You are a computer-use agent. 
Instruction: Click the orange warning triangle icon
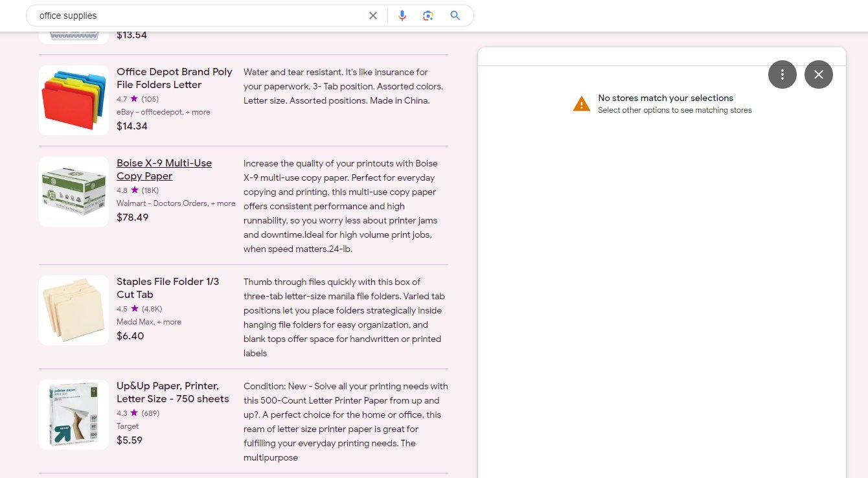[582, 104]
